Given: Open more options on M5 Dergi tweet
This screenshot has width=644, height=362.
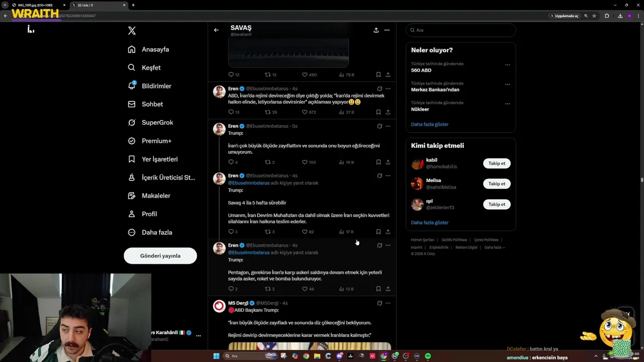Looking at the screenshot, I should 388,303.
